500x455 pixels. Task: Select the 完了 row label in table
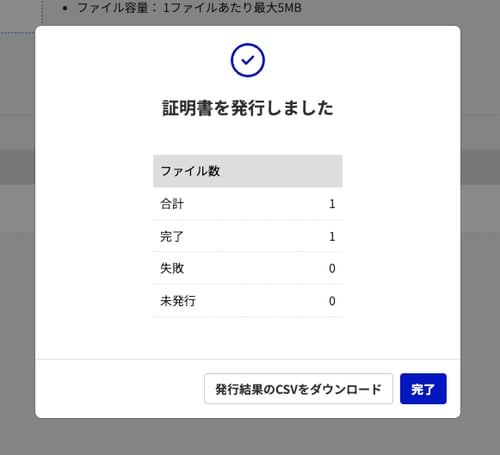click(x=172, y=236)
